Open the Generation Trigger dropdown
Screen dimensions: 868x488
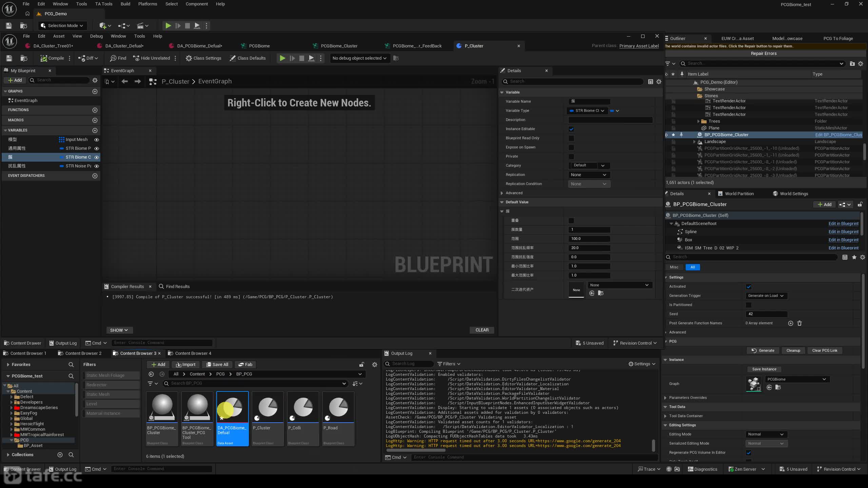coord(766,296)
